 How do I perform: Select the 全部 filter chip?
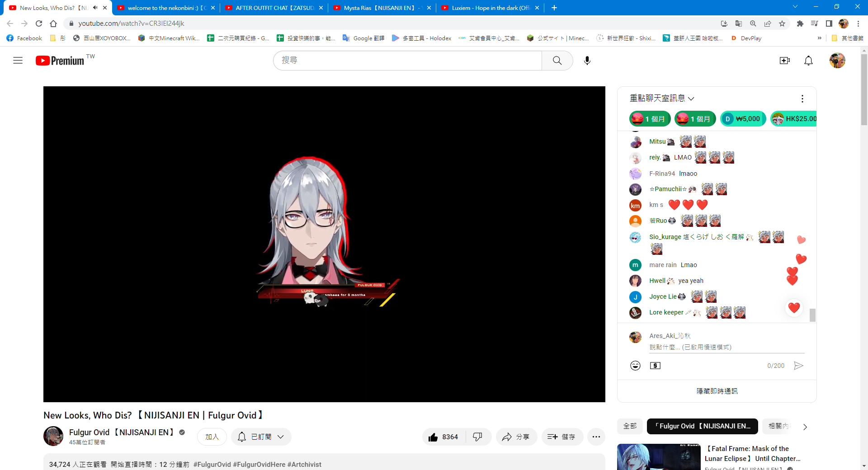[630, 426]
